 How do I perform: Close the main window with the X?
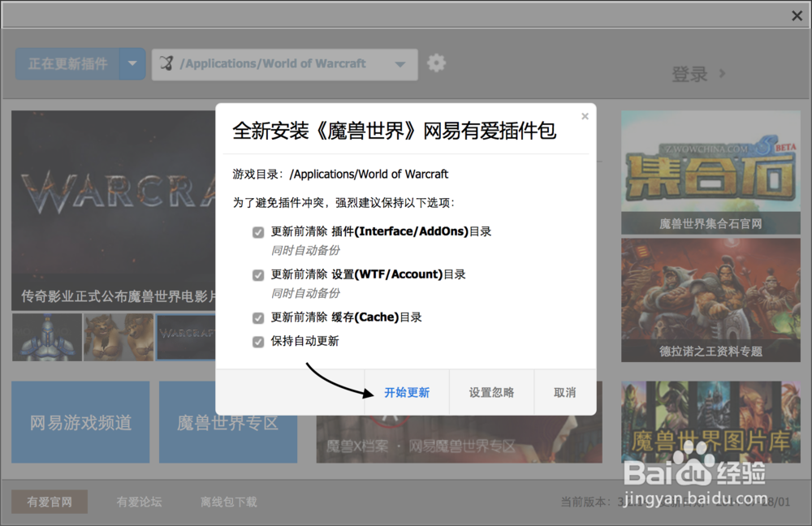click(797, 16)
